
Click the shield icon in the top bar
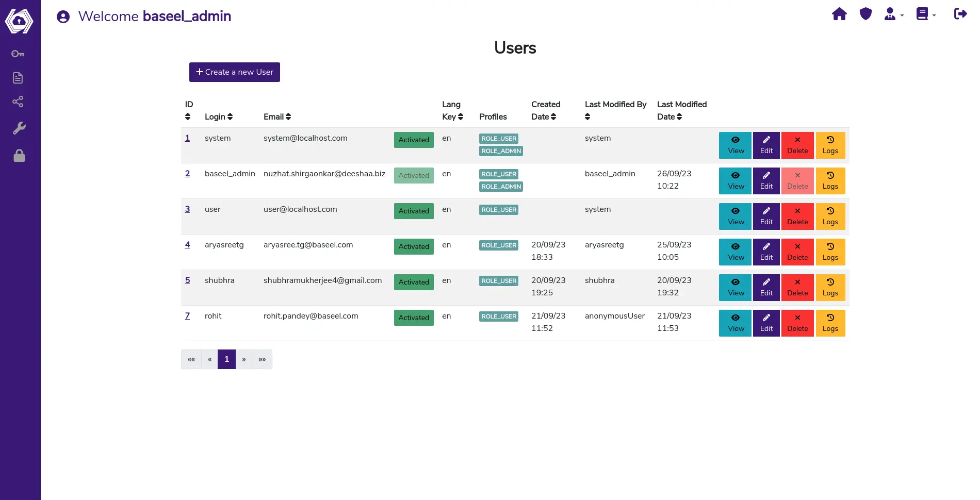pyautogui.click(x=865, y=14)
